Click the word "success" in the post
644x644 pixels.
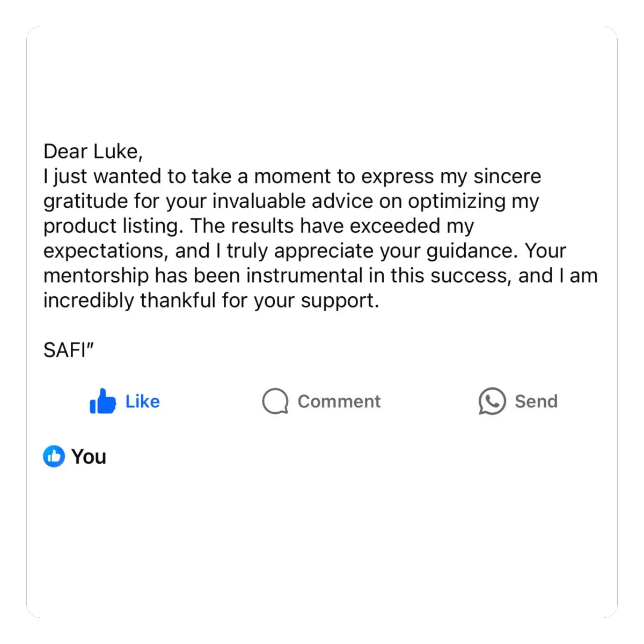point(468,276)
